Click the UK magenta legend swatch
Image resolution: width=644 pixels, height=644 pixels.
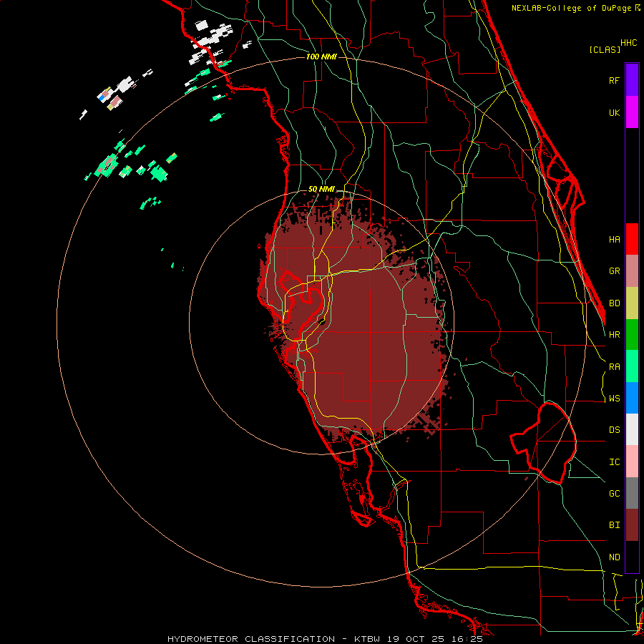632,112
